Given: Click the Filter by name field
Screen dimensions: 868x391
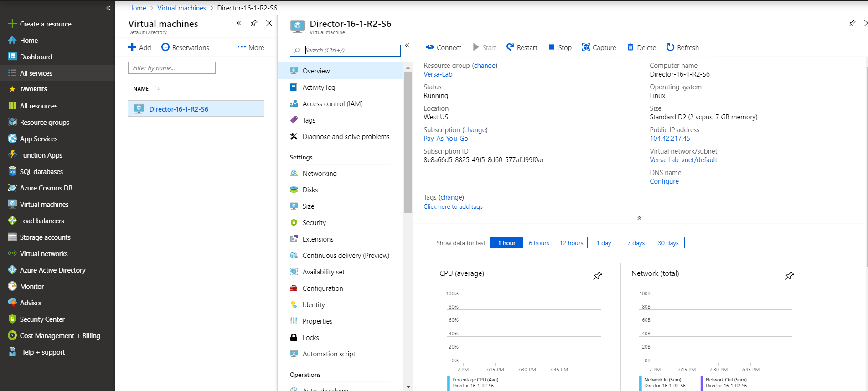Looking at the screenshot, I should point(172,68).
